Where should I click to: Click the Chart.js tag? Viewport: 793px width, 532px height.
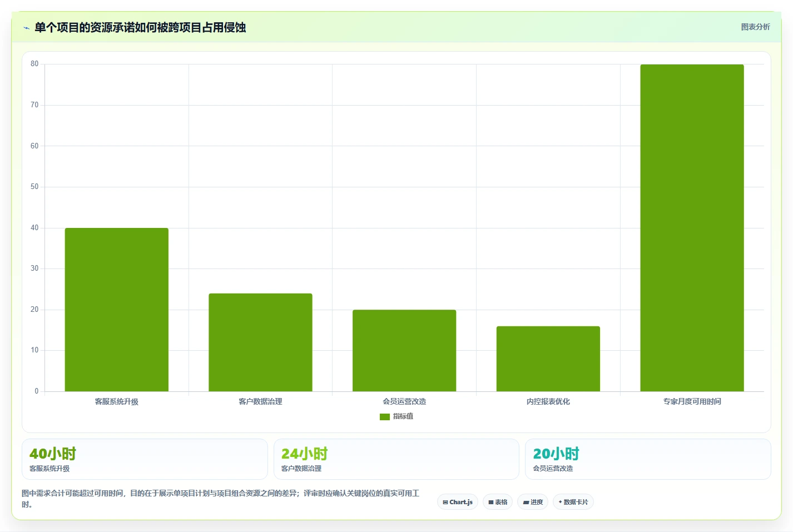[x=458, y=502]
